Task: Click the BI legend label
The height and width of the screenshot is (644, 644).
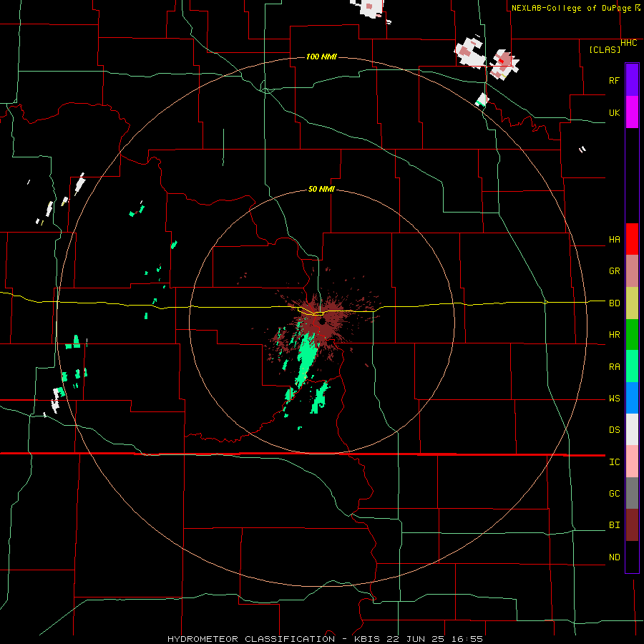Action: tap(614, 525)
